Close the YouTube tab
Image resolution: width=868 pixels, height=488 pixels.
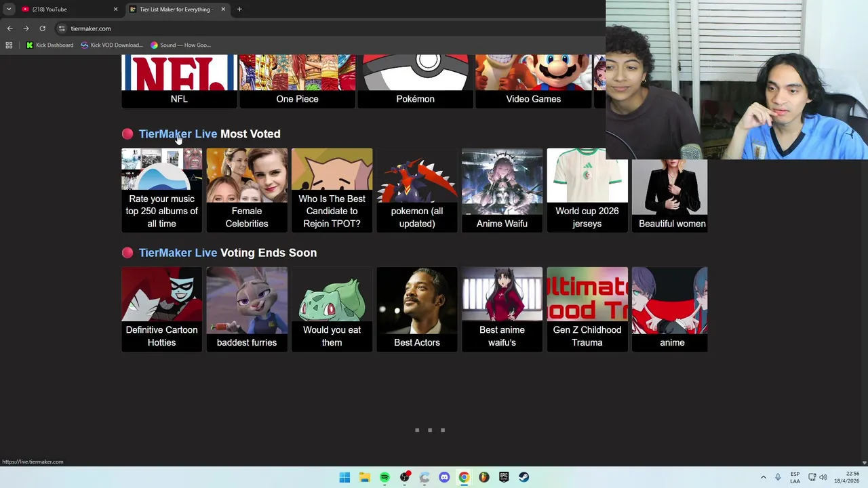point(115,9)
